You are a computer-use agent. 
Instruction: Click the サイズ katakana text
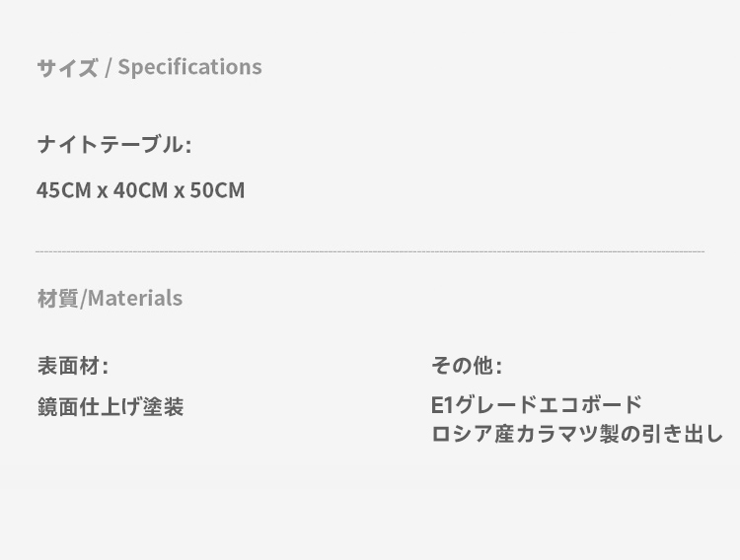(67, 67)
